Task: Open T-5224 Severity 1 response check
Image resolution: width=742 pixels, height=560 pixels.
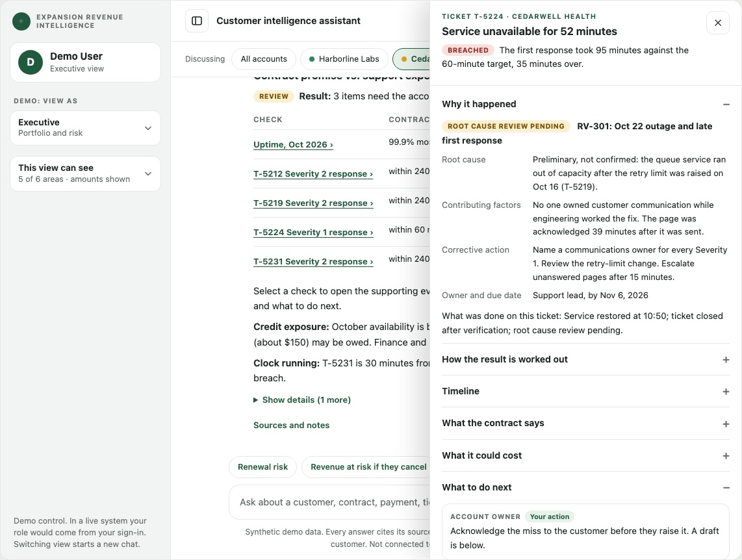Action: 313,233
